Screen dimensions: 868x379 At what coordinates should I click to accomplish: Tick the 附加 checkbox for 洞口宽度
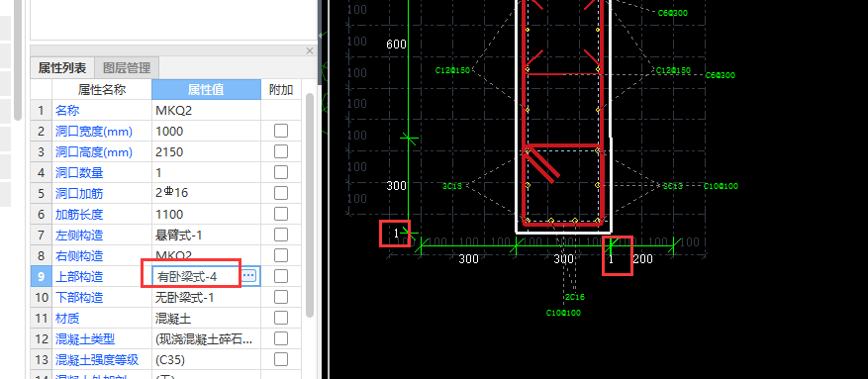click(281, 132)
